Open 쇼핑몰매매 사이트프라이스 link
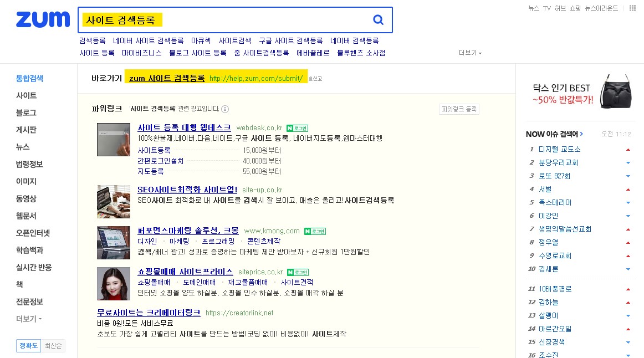This screenshot has width=644, height=358. tap(185, 272)
